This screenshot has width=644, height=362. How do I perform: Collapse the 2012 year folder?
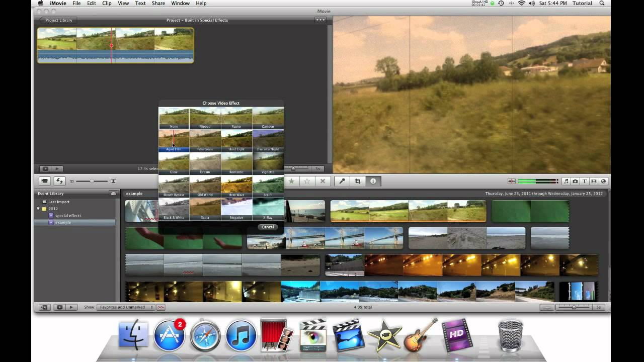tap(38, 209)
